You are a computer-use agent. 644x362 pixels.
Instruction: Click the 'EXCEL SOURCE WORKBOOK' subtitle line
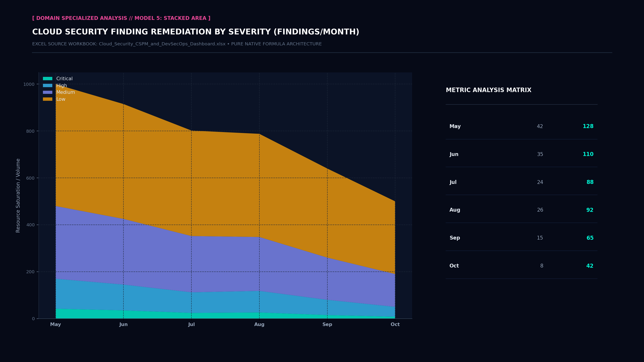[177, 44]
